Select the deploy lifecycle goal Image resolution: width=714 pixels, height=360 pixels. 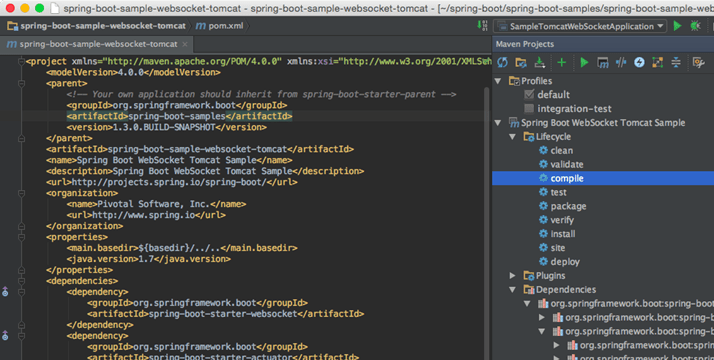pos(565,262)
